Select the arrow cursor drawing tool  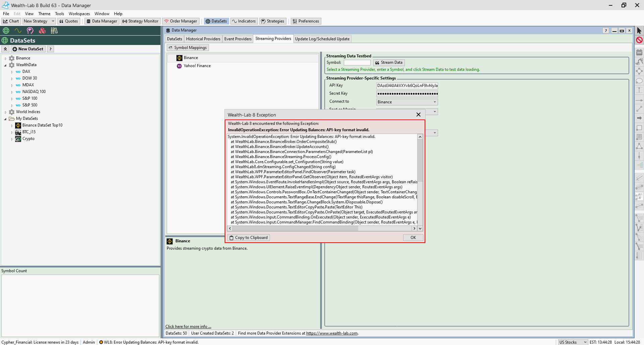pos(639,31)
